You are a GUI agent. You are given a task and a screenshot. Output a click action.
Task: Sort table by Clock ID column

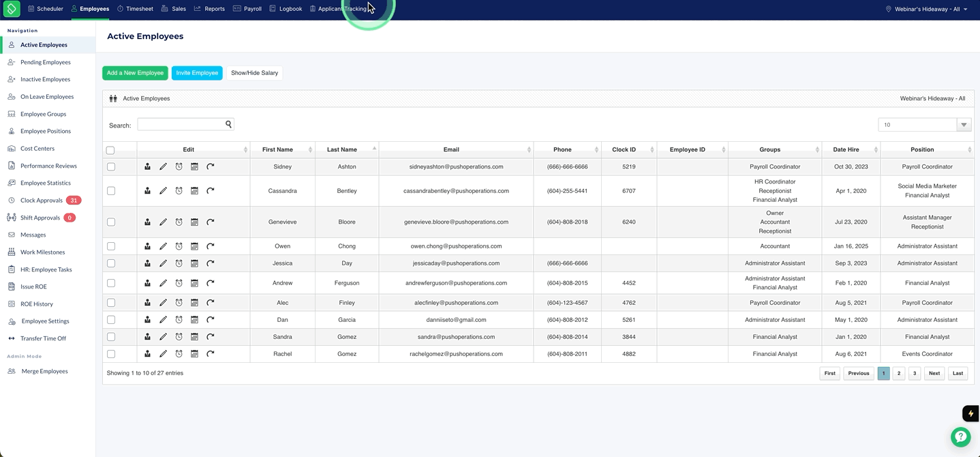pyautogui.click(x=629, y=149)
